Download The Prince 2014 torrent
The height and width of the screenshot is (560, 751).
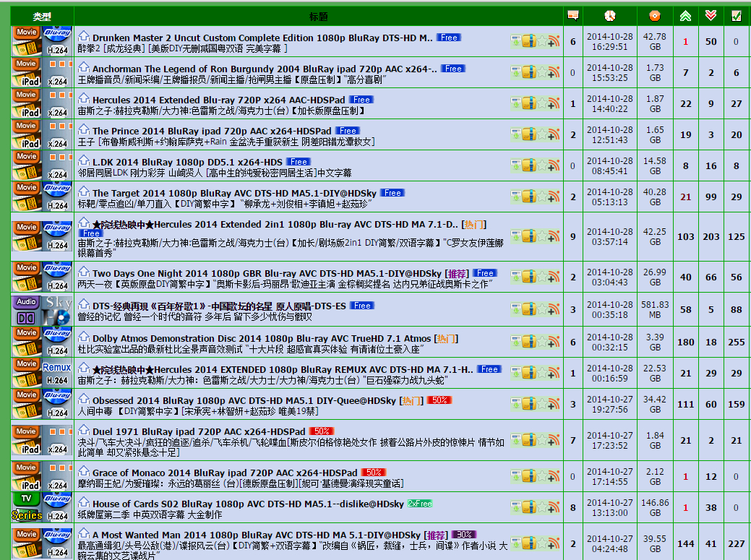[x=516, y=134]
